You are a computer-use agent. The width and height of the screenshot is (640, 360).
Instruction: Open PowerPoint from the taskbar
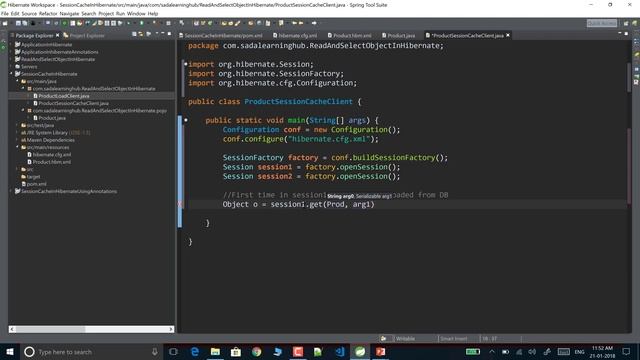click(380, 352)
